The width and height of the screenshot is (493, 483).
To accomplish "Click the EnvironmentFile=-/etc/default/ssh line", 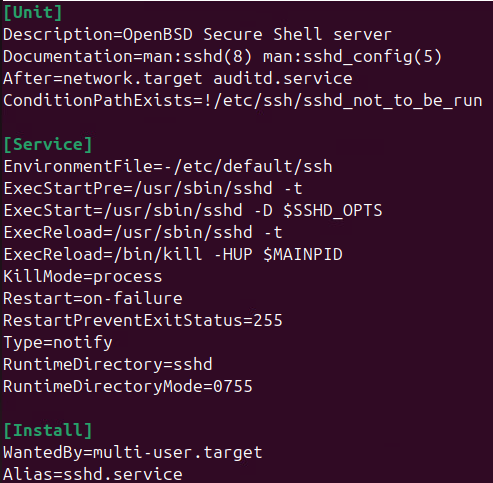I will point(168,167).
